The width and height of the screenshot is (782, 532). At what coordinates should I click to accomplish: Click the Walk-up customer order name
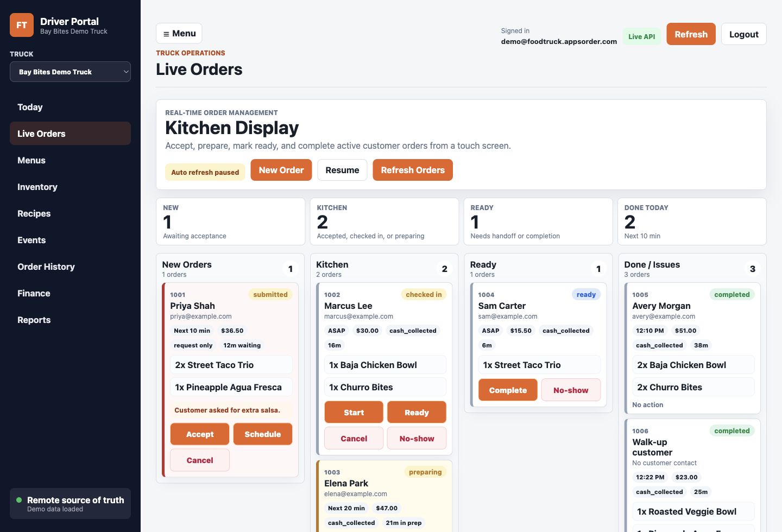tap(652, 447)
